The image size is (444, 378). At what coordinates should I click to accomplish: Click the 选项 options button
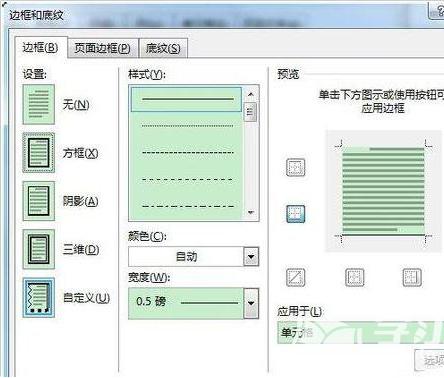click(x=430, y=360)
